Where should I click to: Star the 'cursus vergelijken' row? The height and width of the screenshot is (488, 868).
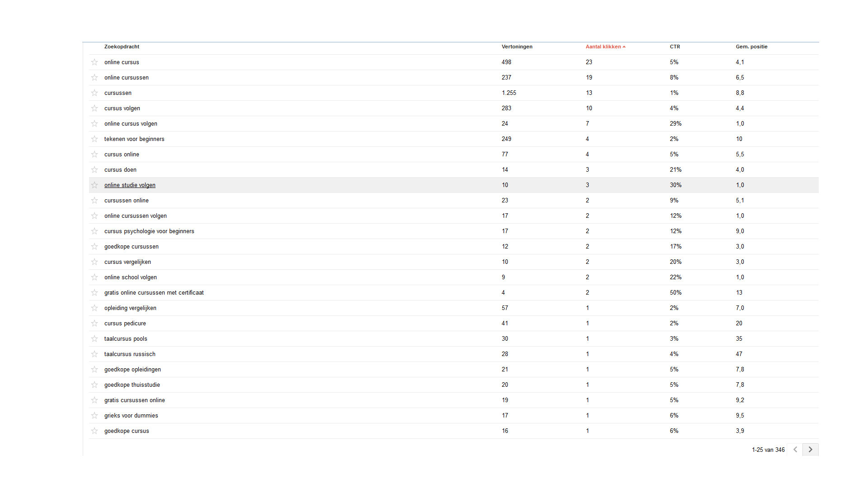click(94, 262)
